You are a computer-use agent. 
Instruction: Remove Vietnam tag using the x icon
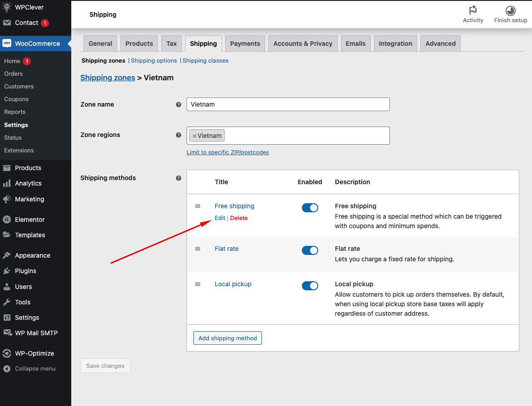[x=194, y=136]
